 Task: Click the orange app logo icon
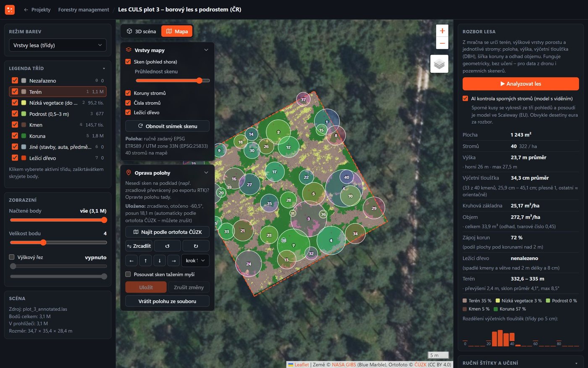point(10,10)
